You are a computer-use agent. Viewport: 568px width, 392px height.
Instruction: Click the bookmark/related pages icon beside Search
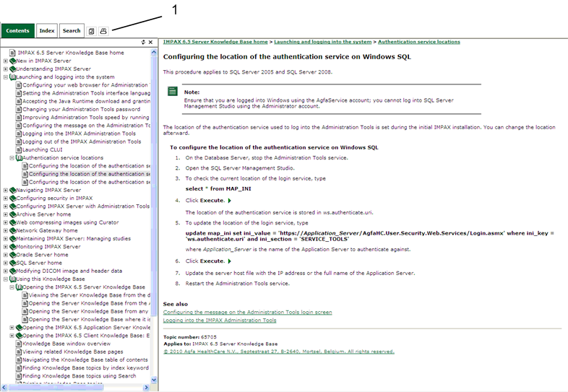(91, 31)
